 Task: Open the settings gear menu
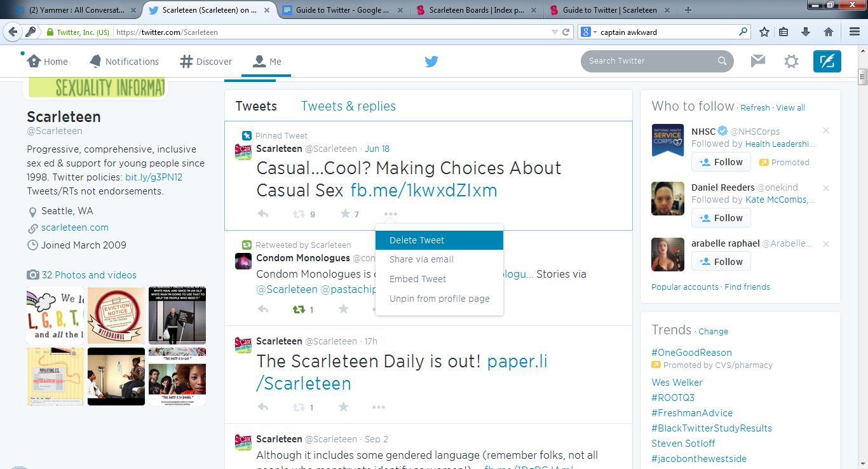(x=791, y=61)
